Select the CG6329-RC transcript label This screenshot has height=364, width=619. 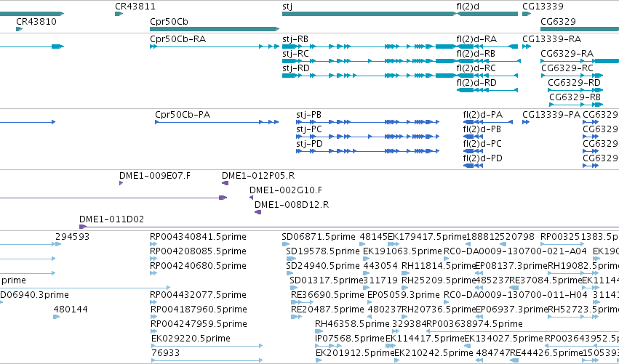coord(567,68)
